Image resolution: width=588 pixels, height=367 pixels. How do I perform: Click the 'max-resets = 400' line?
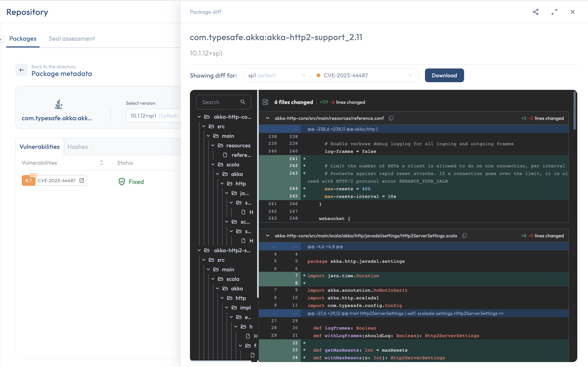[347, 189]
